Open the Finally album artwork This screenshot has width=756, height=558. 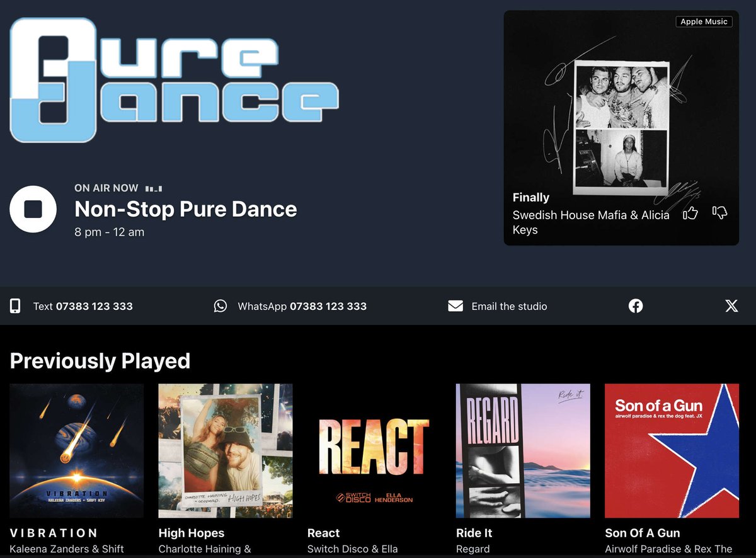pos(621,128)
